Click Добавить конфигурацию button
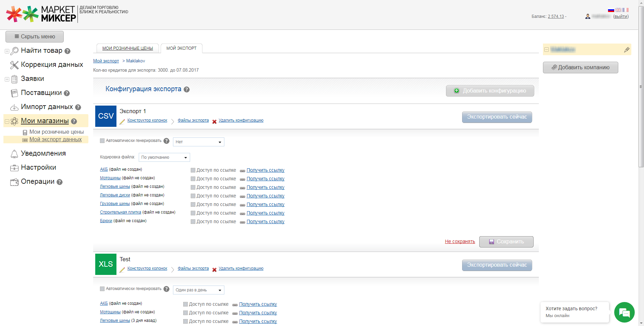 point(490,91)
